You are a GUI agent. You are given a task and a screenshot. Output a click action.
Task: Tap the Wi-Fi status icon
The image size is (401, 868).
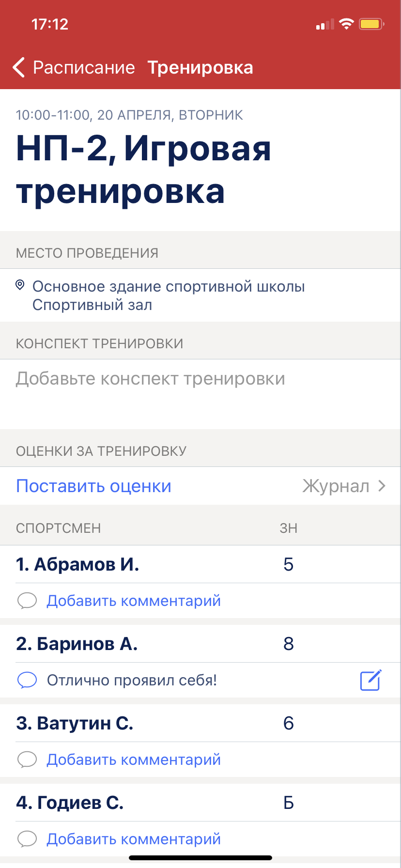click(346, 24)
